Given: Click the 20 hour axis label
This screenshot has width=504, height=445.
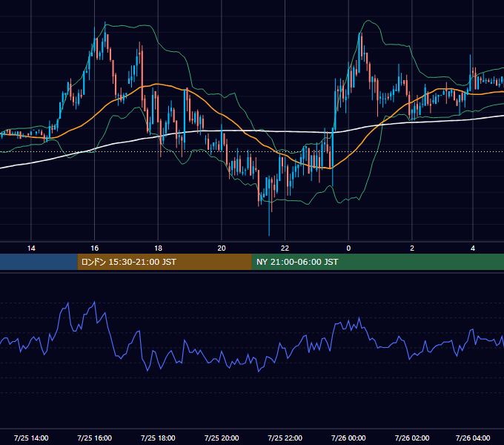Looking at the screenshot, I should [222, 248].
